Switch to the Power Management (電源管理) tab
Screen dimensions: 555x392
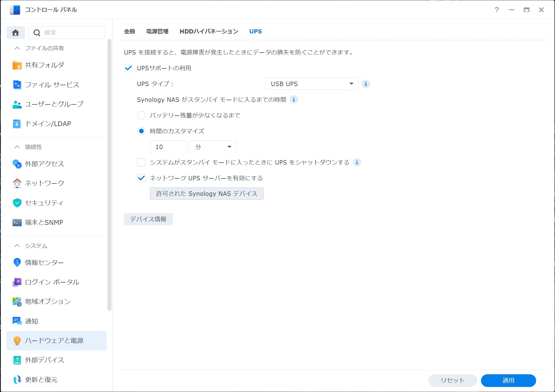[x=157, y=32]
